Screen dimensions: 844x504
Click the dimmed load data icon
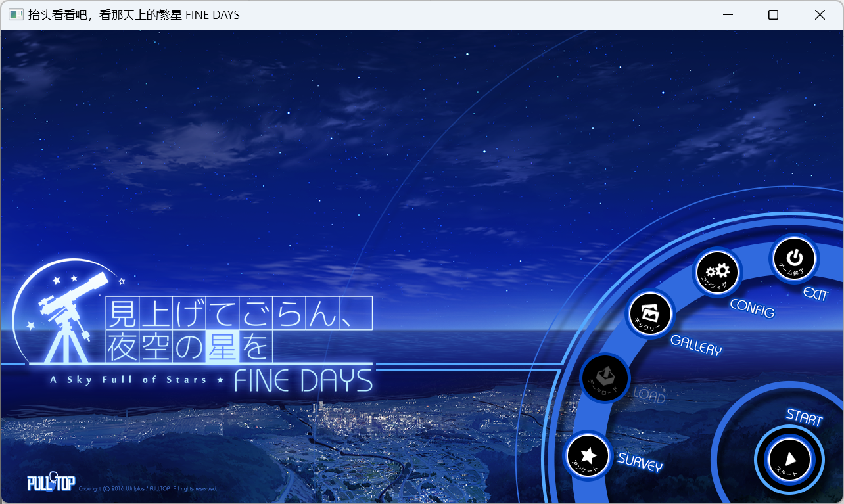(605, 378)
